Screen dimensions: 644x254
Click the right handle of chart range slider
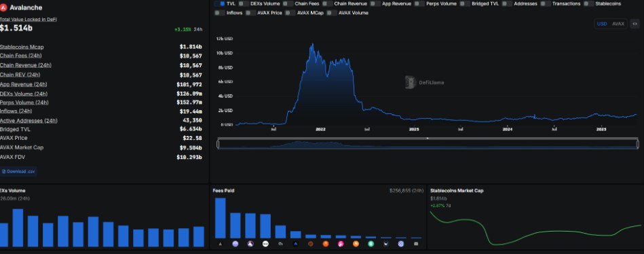pos(637,144)
